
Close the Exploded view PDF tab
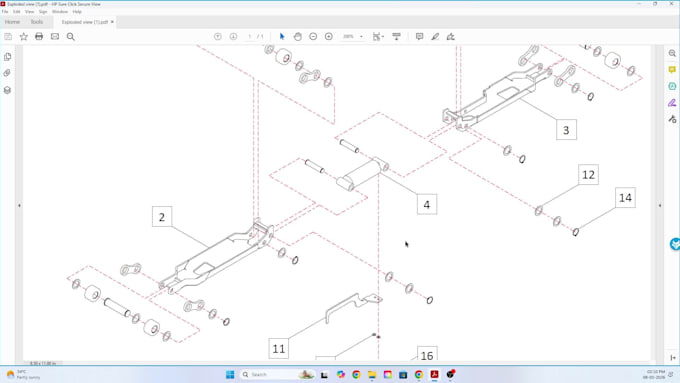[x=112, y=22]
